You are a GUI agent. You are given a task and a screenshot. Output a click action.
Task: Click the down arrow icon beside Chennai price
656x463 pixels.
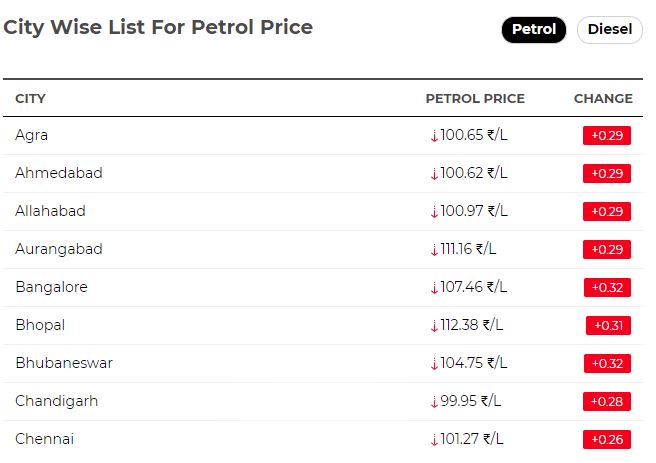(434, 440)
